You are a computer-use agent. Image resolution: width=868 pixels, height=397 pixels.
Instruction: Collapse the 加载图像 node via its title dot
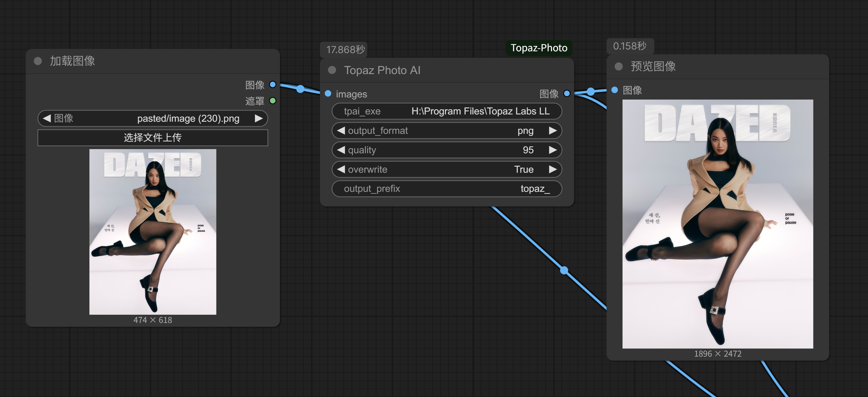(38, 61)
